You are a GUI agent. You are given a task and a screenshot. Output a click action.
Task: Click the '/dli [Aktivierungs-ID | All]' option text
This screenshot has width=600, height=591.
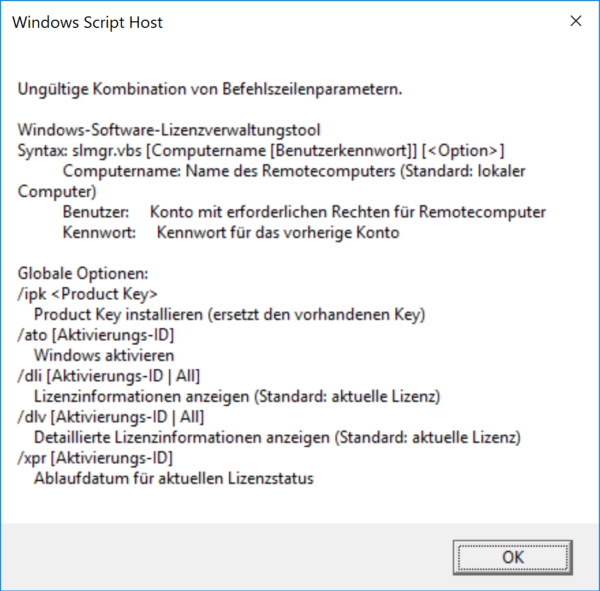[x=110, y=376]
